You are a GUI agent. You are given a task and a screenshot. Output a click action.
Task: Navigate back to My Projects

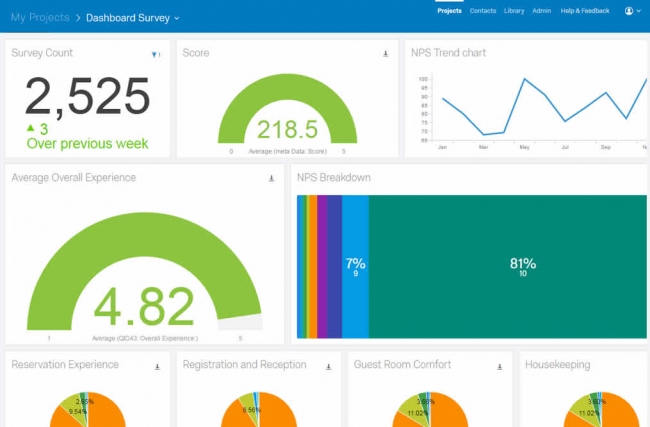[40, 17]
